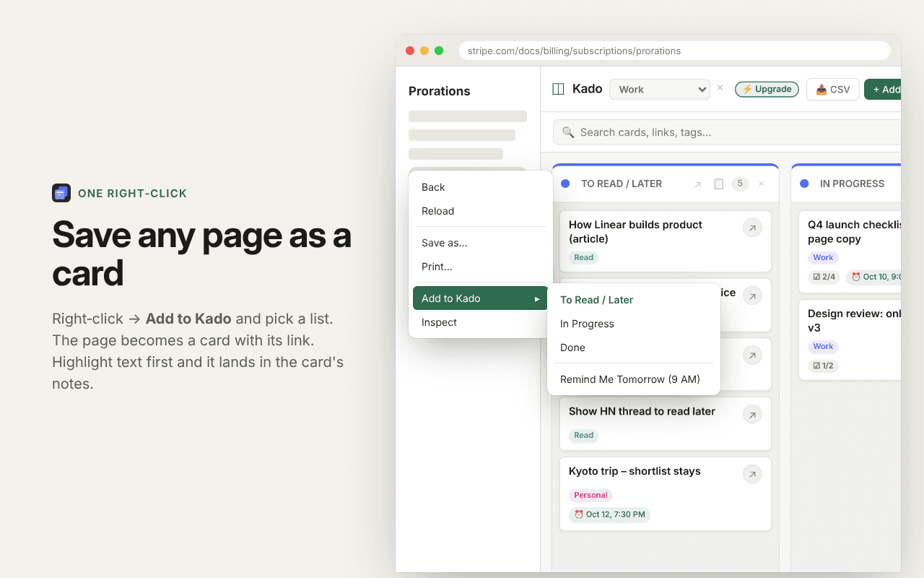Expand the Add to Kado submenu arrow
Viewport: 924px width, 578px height.
click(x=537, y=298)
